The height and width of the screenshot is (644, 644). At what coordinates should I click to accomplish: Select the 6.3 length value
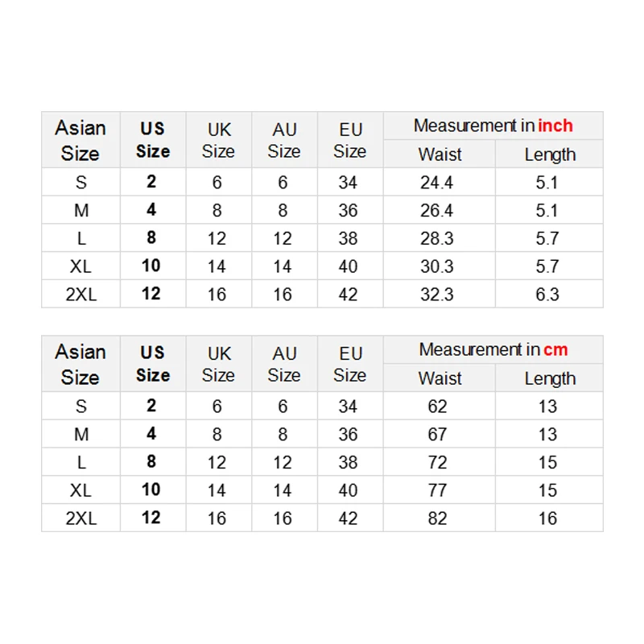[547, 295]
